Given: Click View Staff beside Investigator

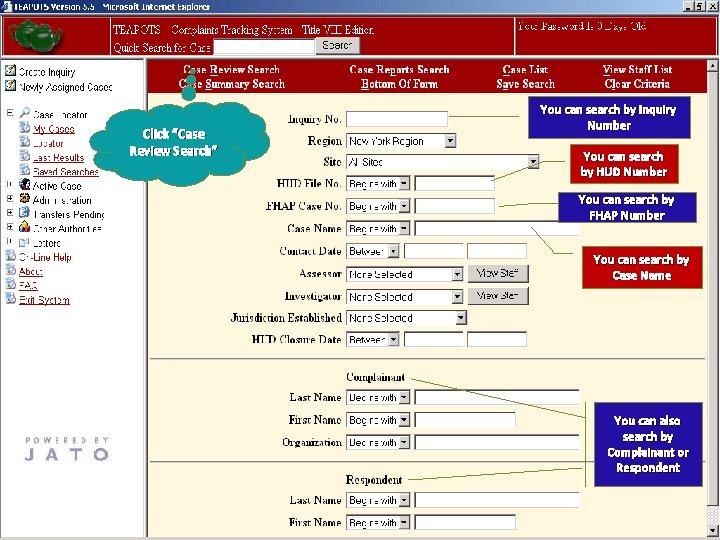Looking at the screenshot, I should coord(498,296).
